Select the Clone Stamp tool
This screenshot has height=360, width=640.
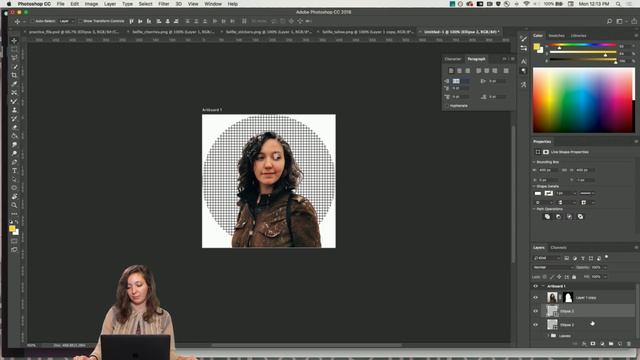[14, 110]
